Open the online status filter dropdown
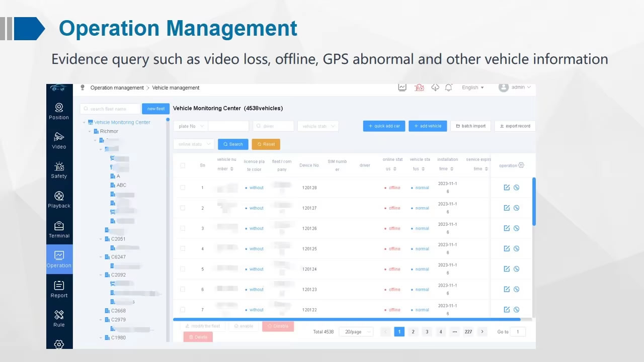This screenshot has height=362, width=644. pyautogui.click(x=194, y=144)
